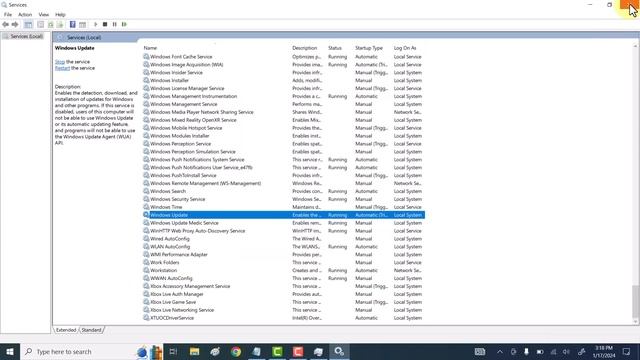This screenshot has height=360, width=640.
Task: Open the Windows Start button
Action: 10,351
